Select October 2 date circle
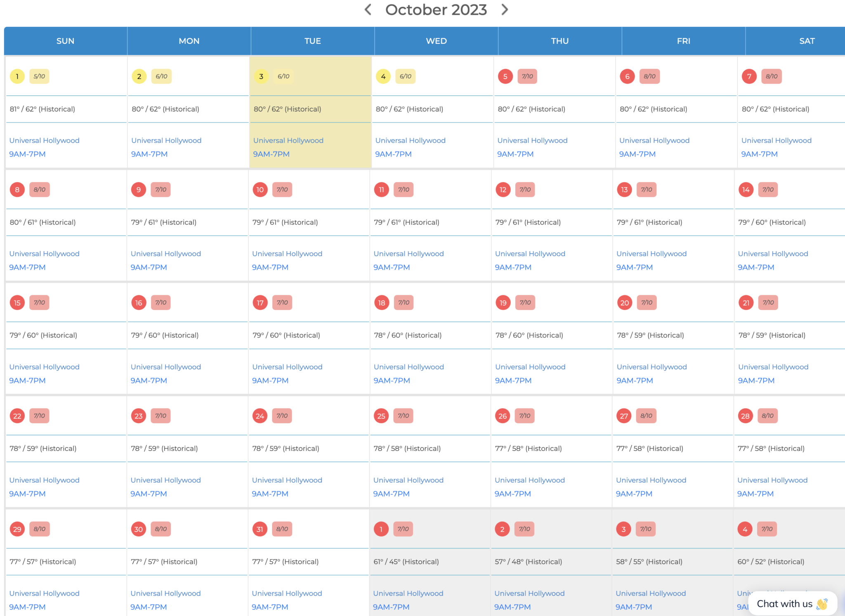Viewport: 845px width, 616px height. 139,76
